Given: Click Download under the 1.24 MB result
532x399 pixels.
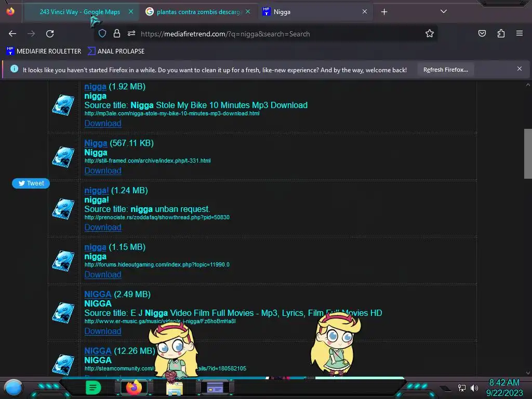Looking at the screenshot, I should pos(103,227).
